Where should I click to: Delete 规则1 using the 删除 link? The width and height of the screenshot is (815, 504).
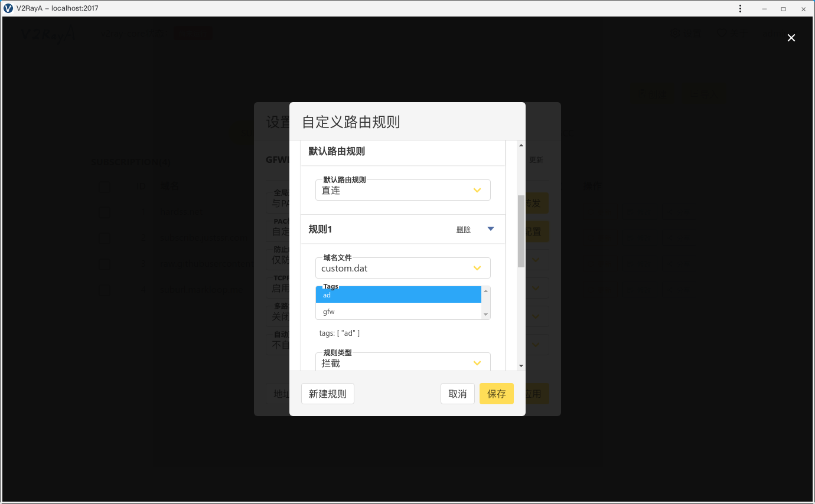click(464, 230)
